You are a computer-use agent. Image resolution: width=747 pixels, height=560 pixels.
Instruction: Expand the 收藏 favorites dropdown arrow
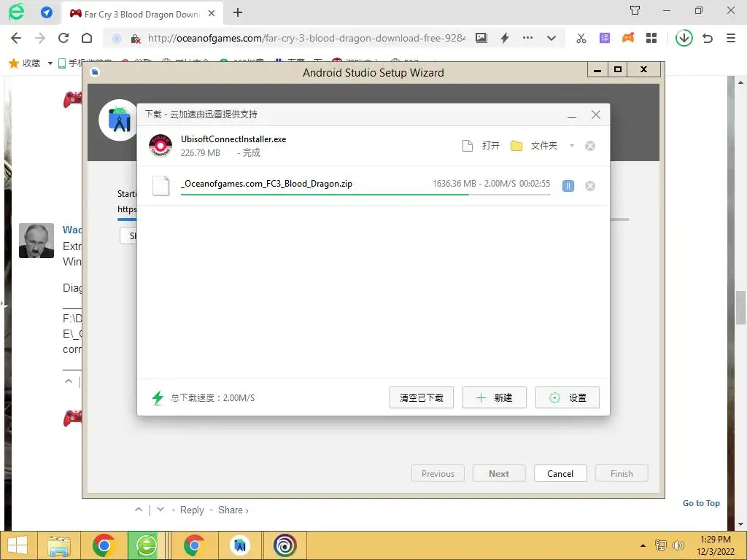(x=50, y=63)
